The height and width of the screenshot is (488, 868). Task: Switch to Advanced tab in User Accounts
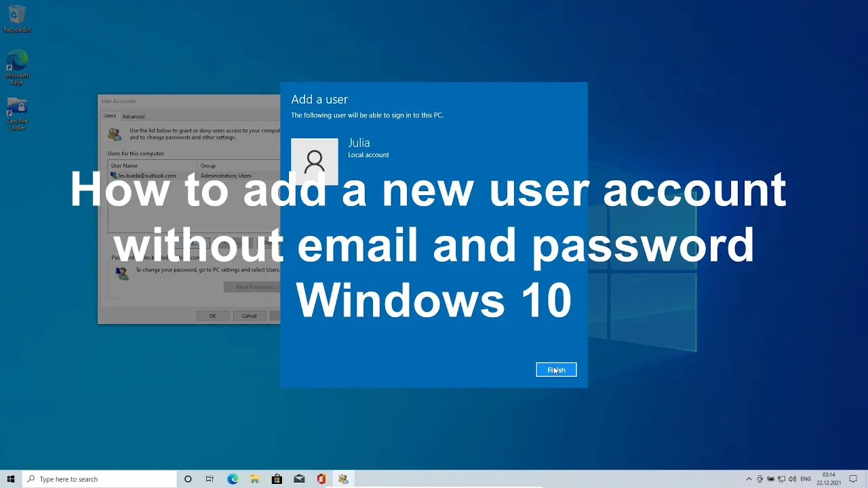coord(134,117)
